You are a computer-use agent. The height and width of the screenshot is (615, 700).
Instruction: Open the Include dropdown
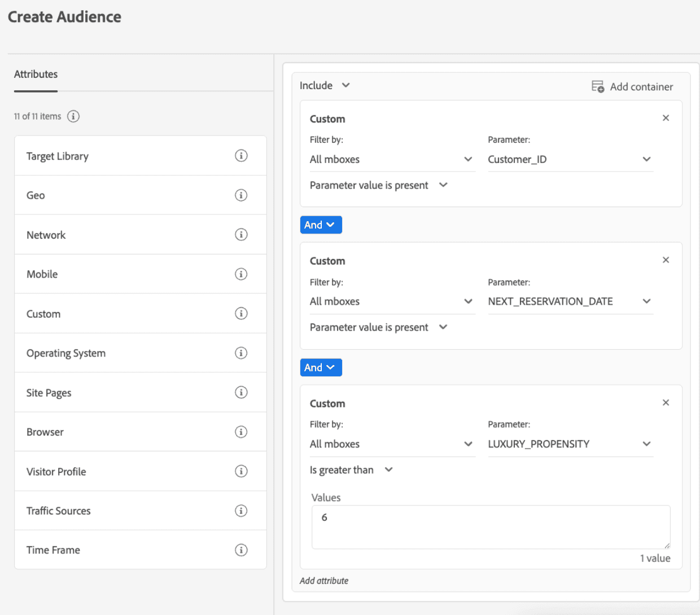(x=325, y=85)
